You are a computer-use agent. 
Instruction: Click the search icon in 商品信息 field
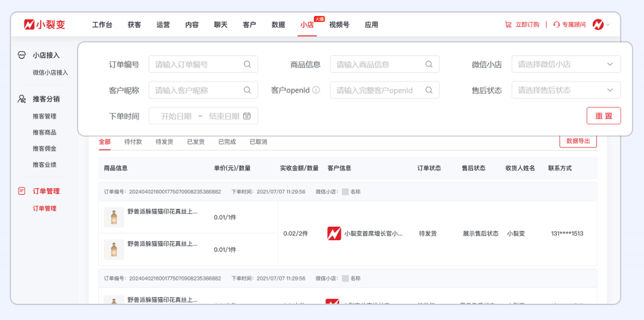pos(429,64)
